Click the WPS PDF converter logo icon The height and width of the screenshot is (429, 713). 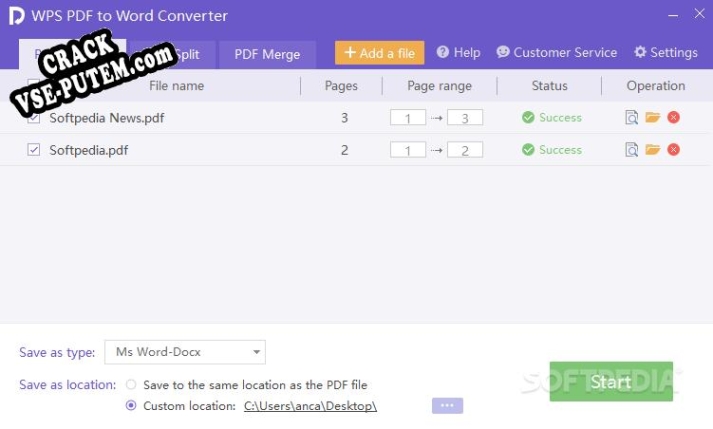[x=16, y=16]
